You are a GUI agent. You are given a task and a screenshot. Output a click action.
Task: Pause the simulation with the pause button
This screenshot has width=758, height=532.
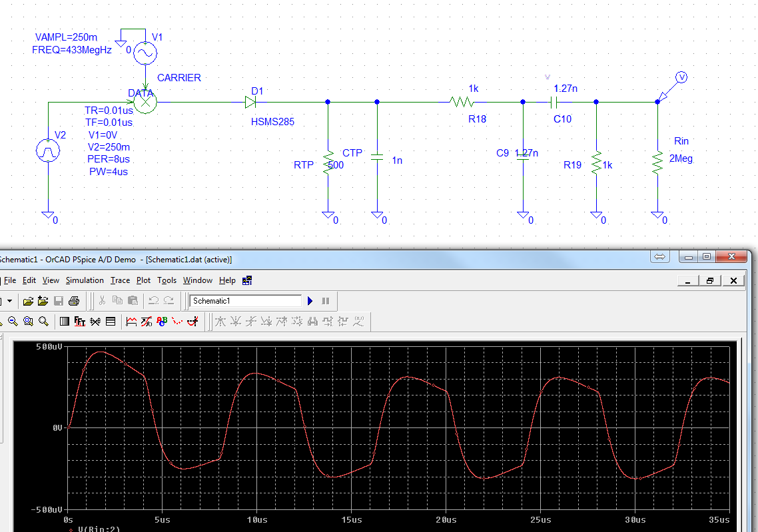[325, 301]
